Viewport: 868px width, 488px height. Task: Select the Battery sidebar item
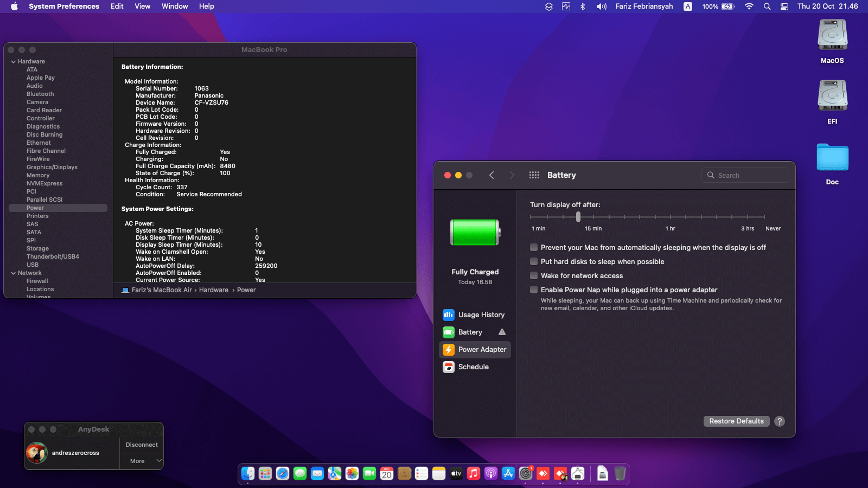470,332
